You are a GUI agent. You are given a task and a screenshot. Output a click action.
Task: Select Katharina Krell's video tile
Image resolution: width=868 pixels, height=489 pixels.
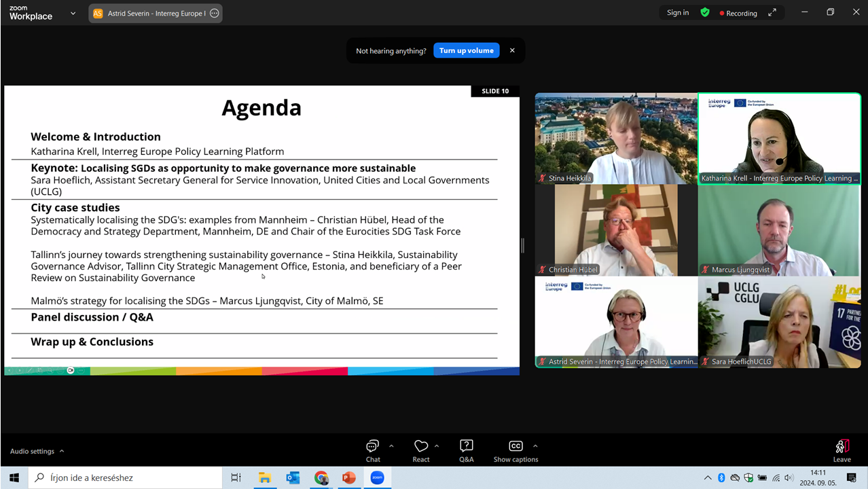click(779, 139)
